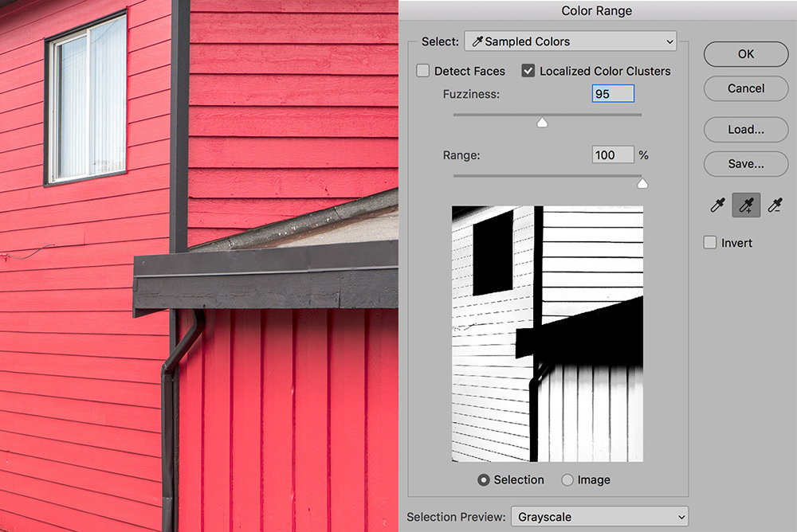Choose the Image radio button
Image resolution: width=797 pixels, height=532 pixels.
pyautogui.click(x=567, y=479)
